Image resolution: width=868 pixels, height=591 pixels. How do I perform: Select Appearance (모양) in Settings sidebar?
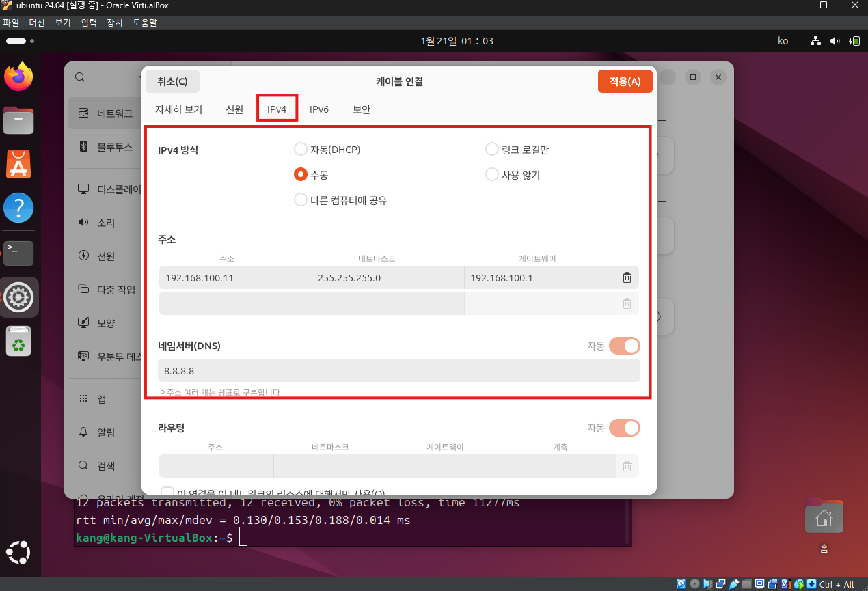click(105, 322)
